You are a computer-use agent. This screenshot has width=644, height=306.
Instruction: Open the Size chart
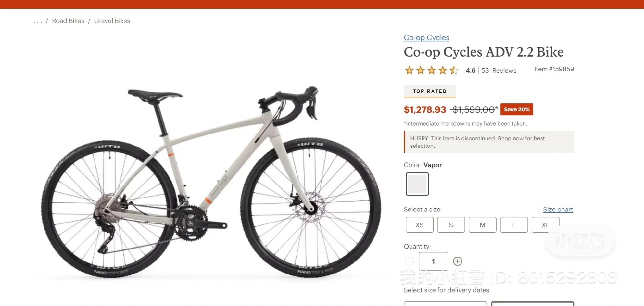tap(558, 209)
